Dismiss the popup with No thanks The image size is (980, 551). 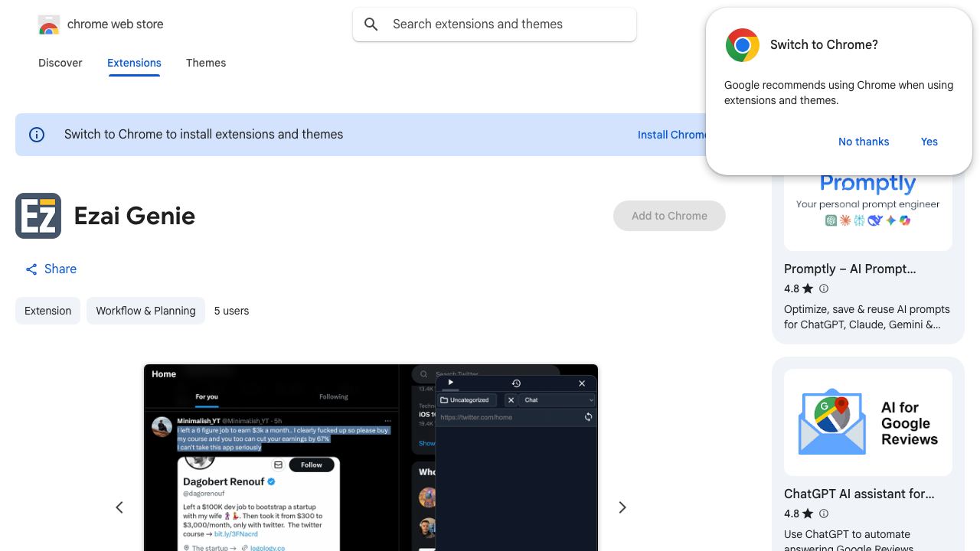(864, 142)
